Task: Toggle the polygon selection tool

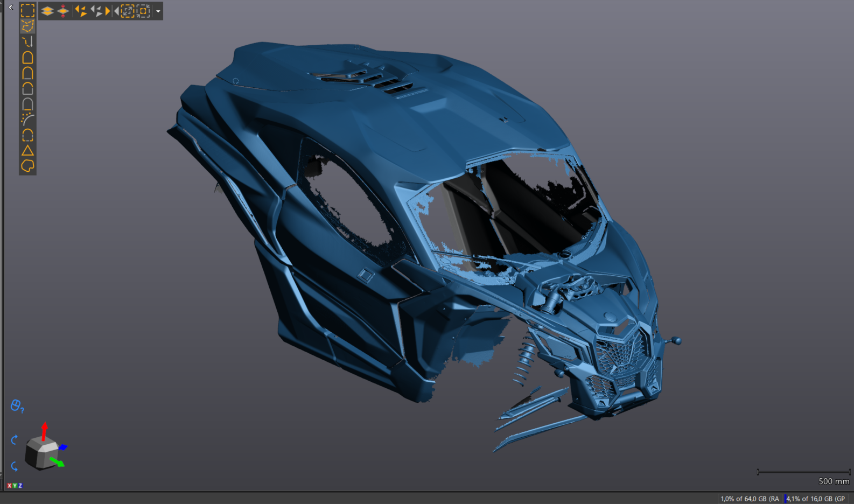Action: (x=27, y=26)
